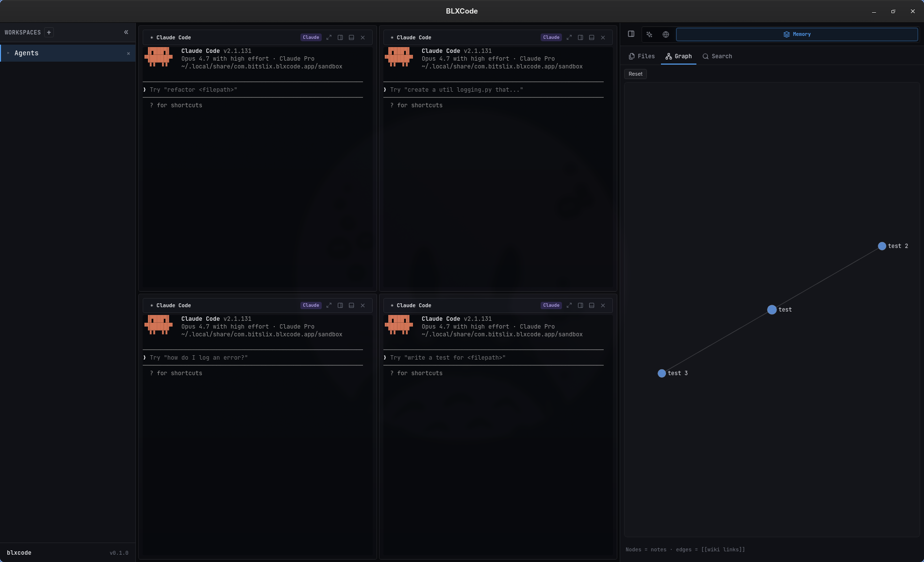This screenshot has height=562, width=924.
Task: Focus the prompt showing "how do I log an error?"
Action: [x=253, y=358]
